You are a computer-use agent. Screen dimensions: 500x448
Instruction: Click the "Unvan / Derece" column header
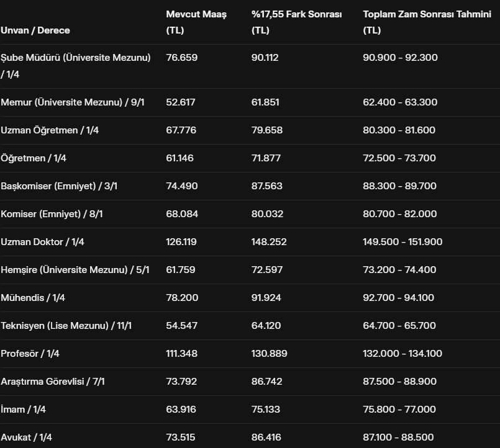(x=35, y=30)
